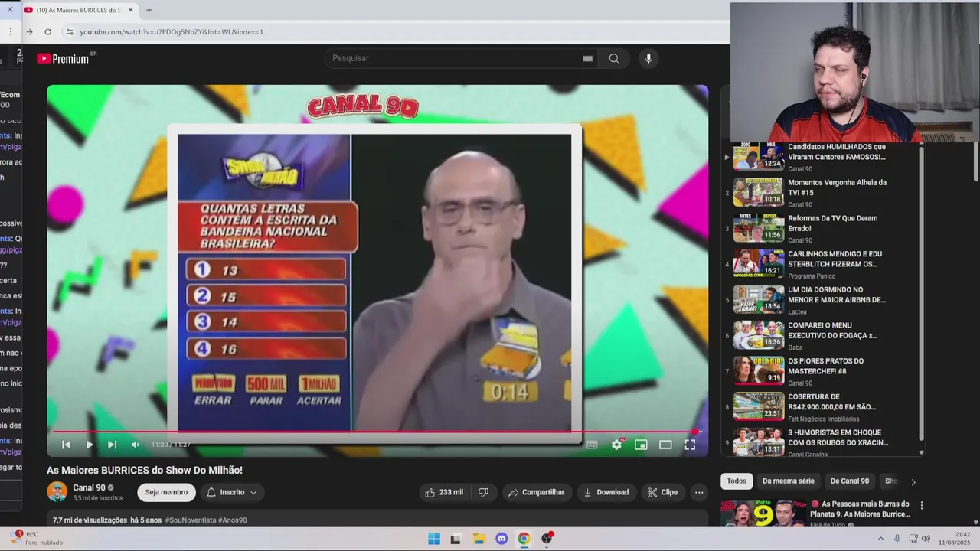This screenshot has height=551, width=980.
Task: Focus the Pesquisar search field
Action: click(x=459, y=58)
